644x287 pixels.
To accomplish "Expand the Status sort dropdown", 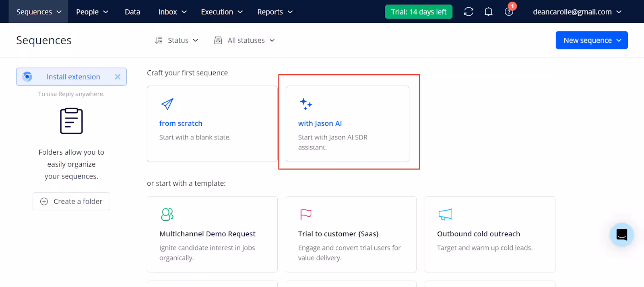I will tap(177, 40).
